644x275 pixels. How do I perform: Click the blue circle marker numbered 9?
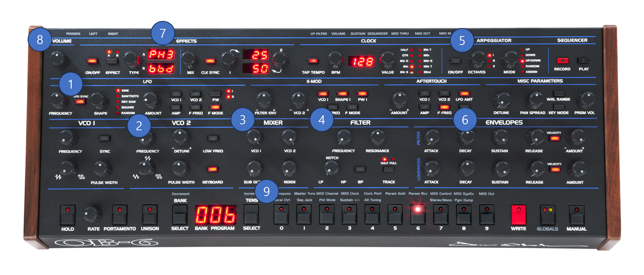(266, 191)
